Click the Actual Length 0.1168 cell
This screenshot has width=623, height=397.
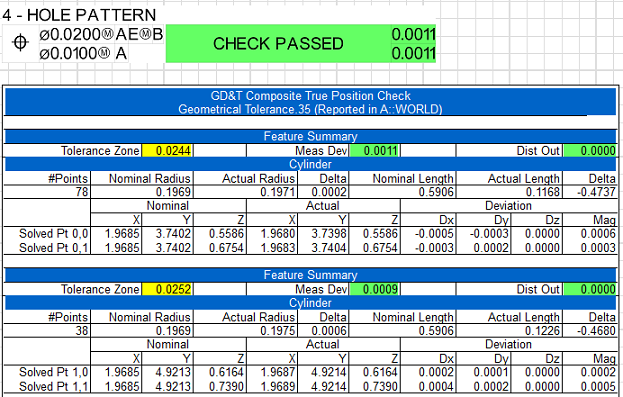[x=509, y=192]
